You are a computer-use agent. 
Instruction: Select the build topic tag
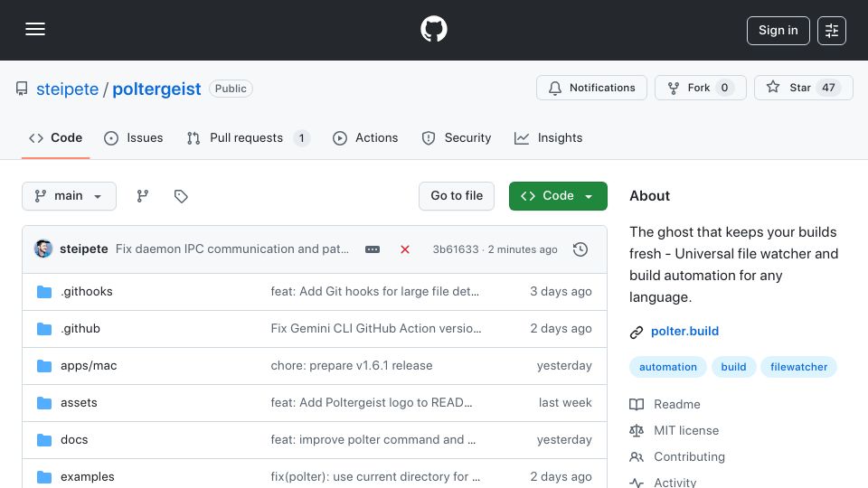733,367
